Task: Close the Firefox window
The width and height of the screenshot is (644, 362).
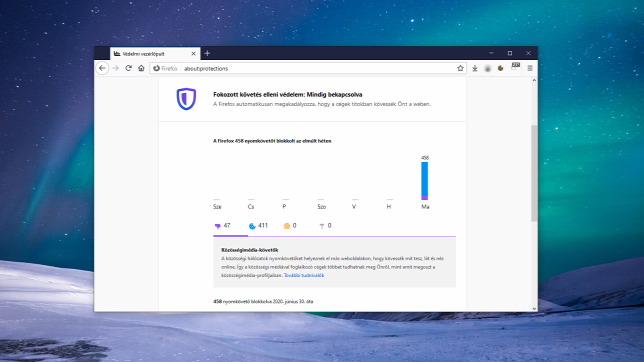Action: coord(528,53)
